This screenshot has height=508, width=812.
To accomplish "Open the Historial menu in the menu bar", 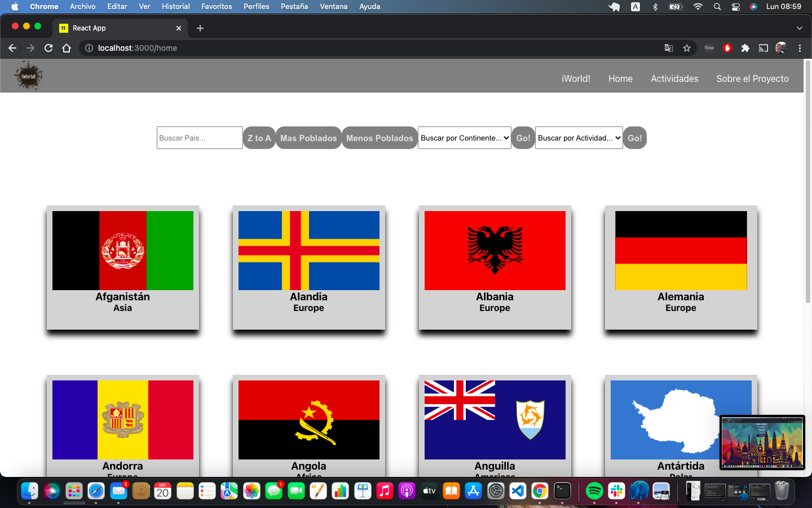I will pos(175,6).
